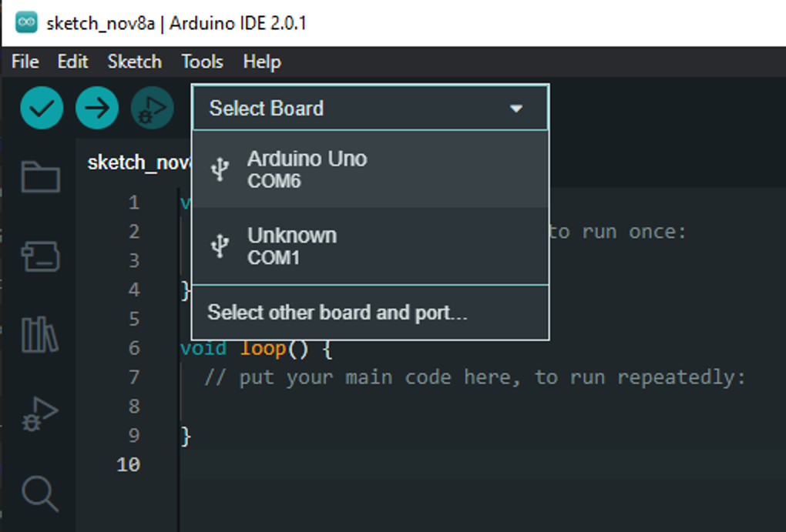Place cursor on line 10 of editor
This screenshot has width=786, height=532.
tap(308, 464)
